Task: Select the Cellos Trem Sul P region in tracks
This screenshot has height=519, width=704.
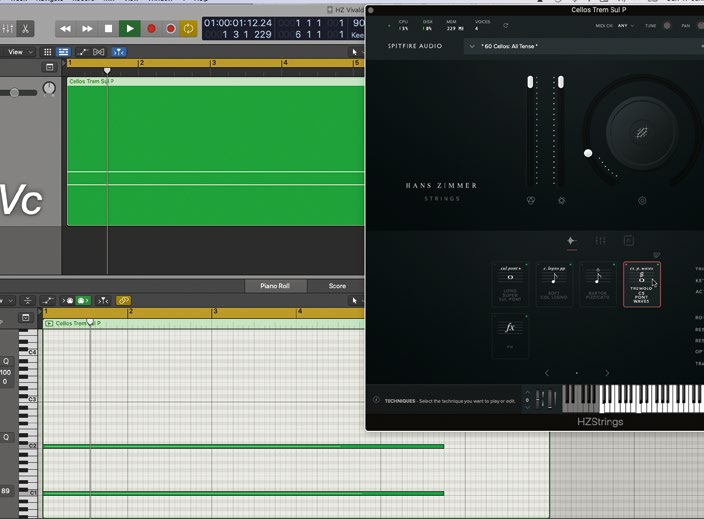Action: pyautogui.click(x=216, y=152)
